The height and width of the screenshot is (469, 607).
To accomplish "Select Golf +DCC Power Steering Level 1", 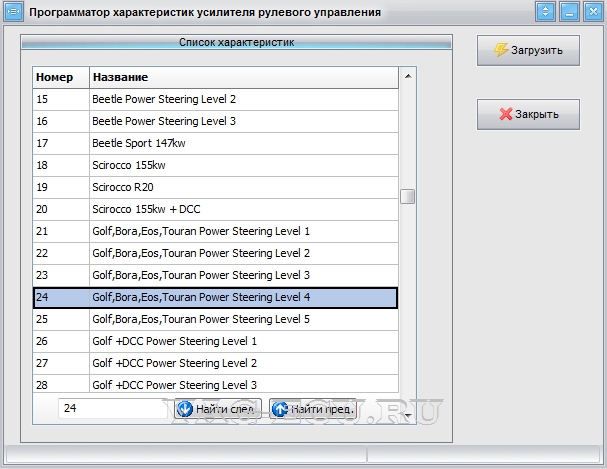I will click(x=216, y=342).
